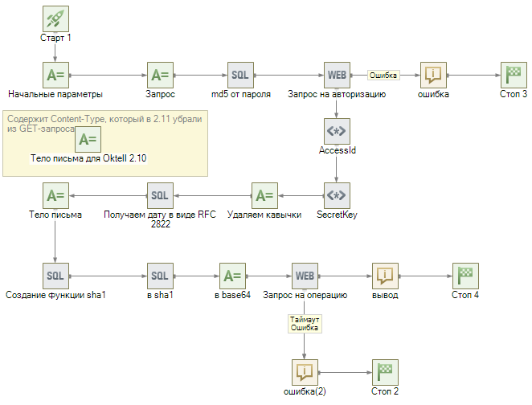
Task: Select the SecretKey parser node
Action: [x=337, y=195]
